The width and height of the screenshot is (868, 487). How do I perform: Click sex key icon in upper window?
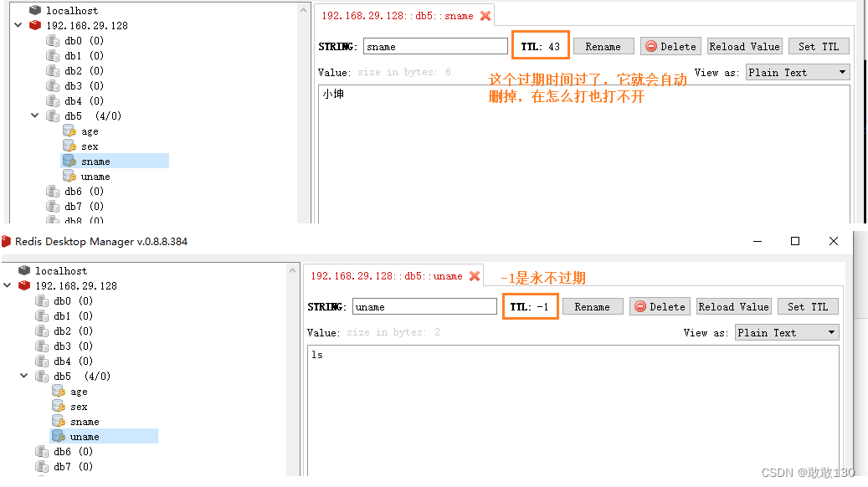point(69,146)
